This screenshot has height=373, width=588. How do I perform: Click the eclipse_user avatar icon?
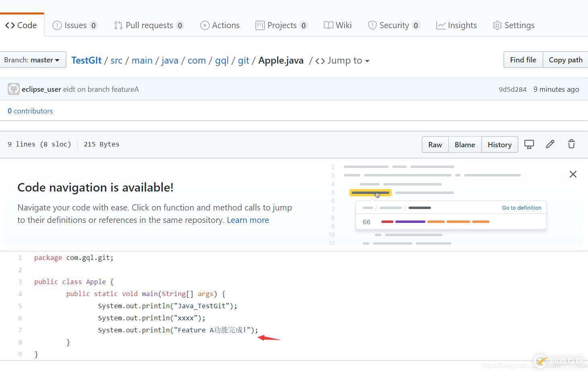coord(14,89)
